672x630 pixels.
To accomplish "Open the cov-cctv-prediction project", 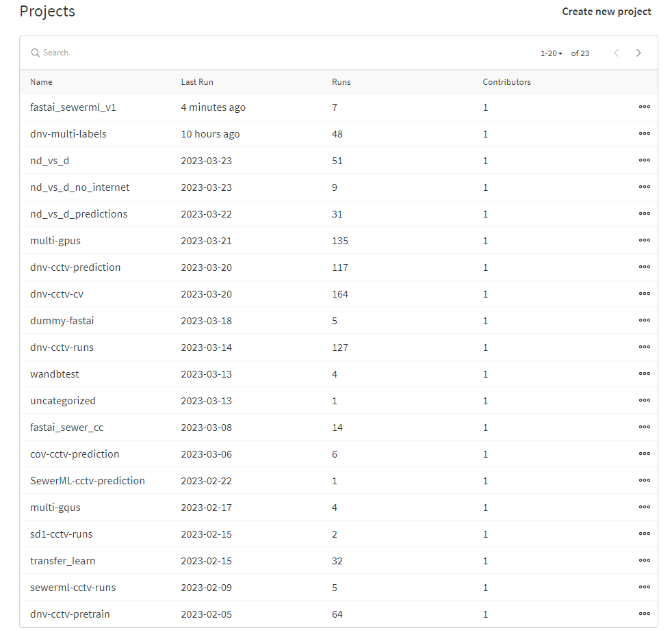I will pyautogui.click(x=75, y=454).
